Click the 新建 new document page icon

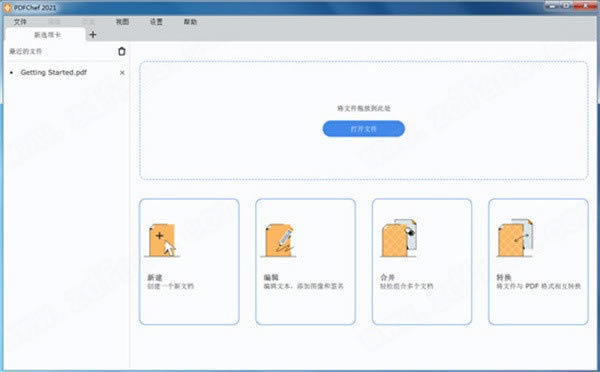tap(162, 240)
